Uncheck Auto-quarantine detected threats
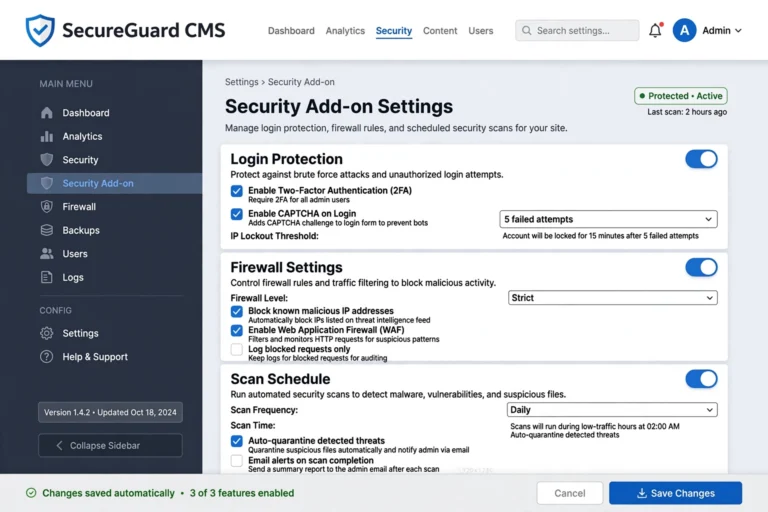 [237, 441]
